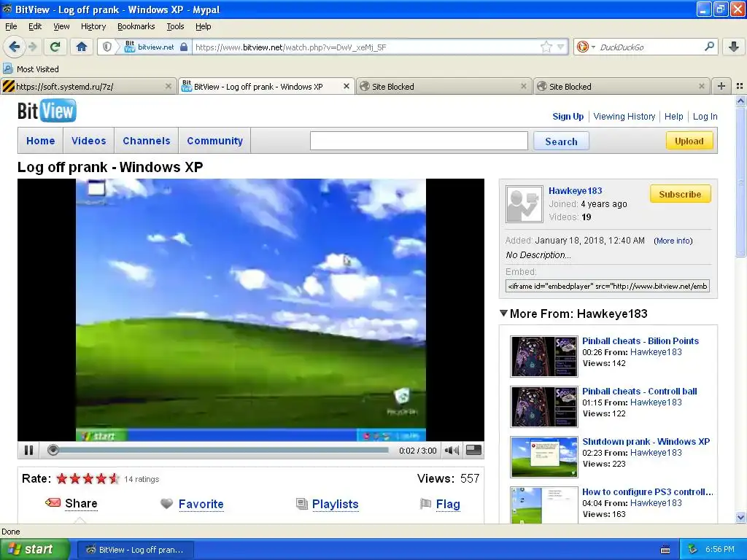This screenshot has height=560, width=747.
Task: Show the list of all tabs
Action: (x=740, y=86)
